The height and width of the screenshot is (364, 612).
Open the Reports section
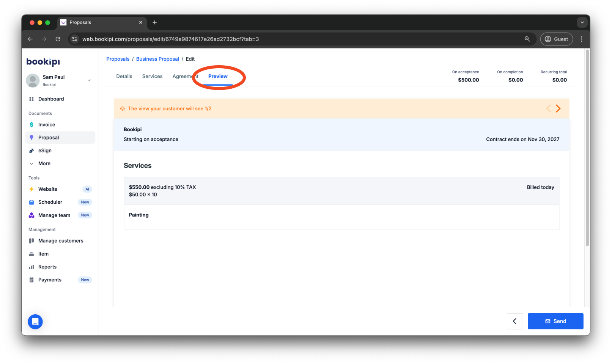(47, 267)
